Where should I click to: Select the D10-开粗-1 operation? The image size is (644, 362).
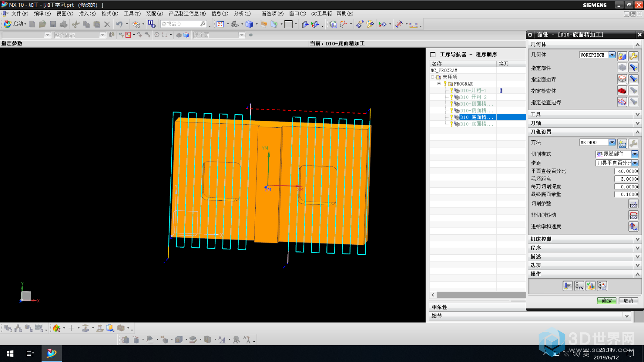pos(473,90)
